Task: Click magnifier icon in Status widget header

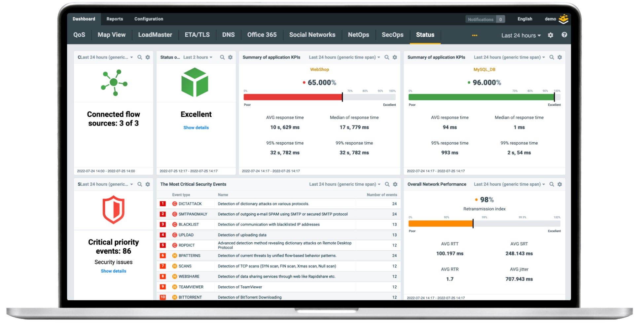Action: (x=222, y=57)
